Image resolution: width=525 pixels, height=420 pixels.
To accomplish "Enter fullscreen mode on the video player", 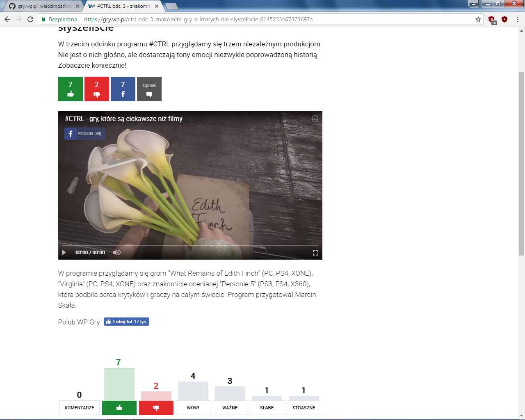I will (315, 253).
